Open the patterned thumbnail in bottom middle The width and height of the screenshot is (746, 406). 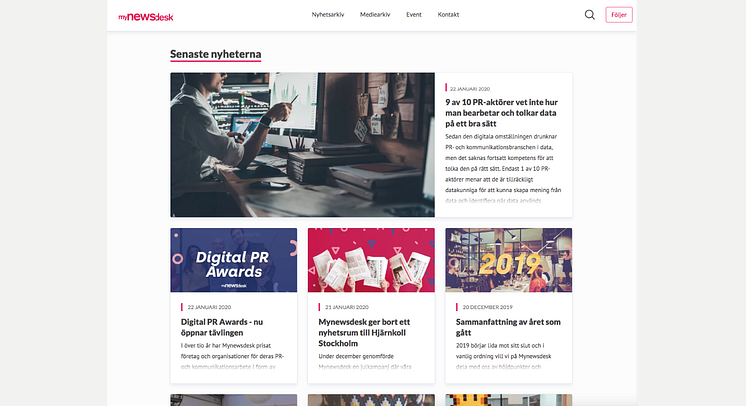(x=371, y=400)
